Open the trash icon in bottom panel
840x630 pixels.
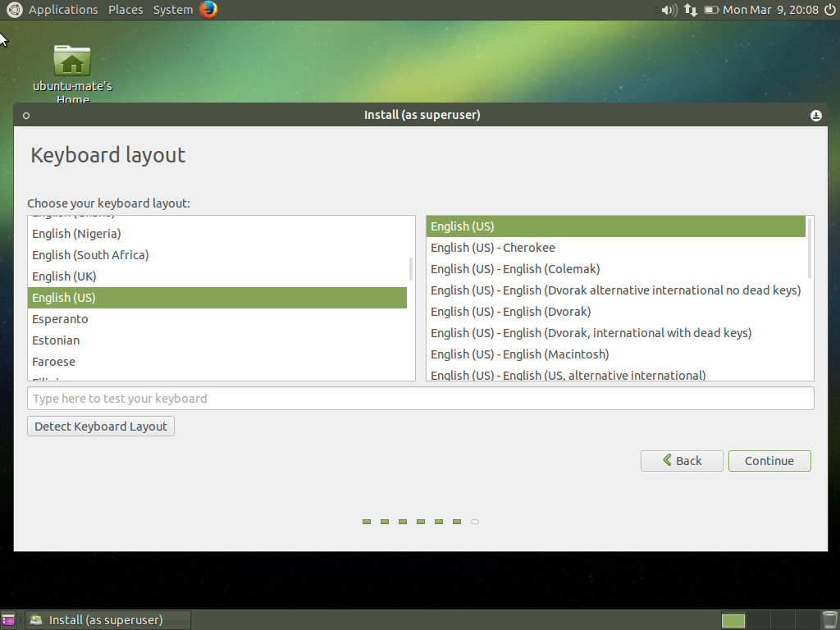(829, 620)
